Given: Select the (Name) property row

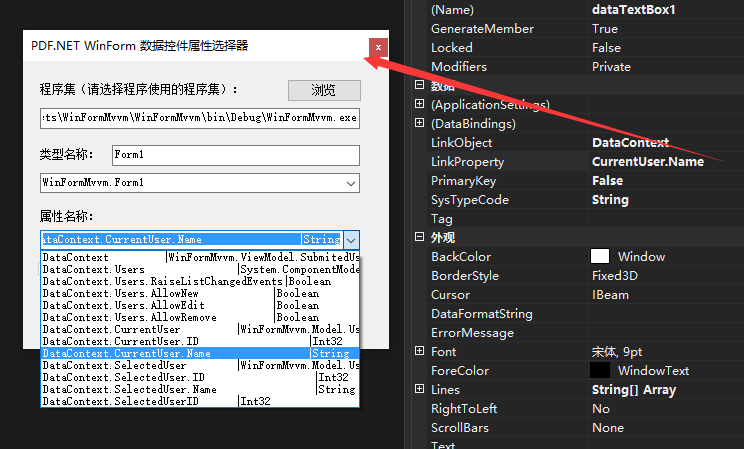Looking at the screenshot, I should pyautogui.click(x=586, y=9).
